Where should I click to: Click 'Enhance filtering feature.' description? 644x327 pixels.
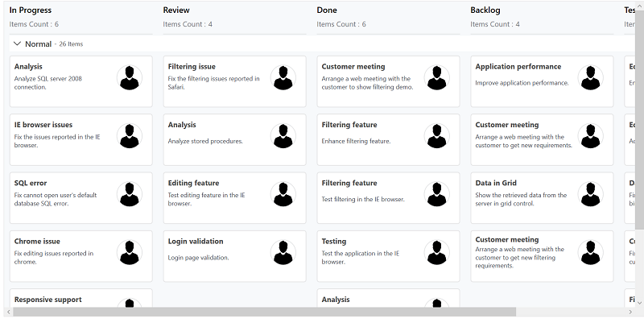pos(356,141)
